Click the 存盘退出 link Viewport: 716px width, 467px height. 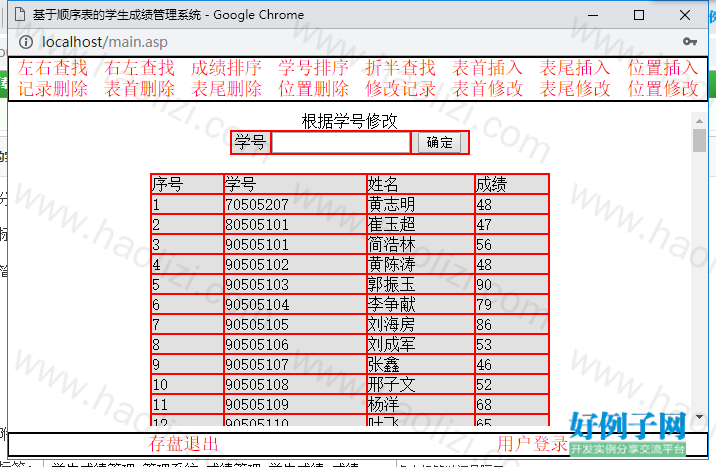tap(183, 444)
